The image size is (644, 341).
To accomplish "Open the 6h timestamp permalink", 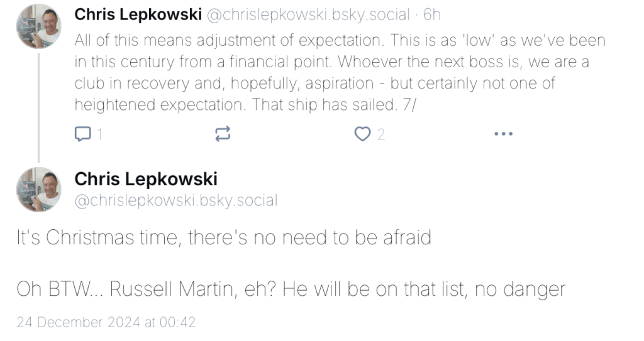I will point(432,15).
